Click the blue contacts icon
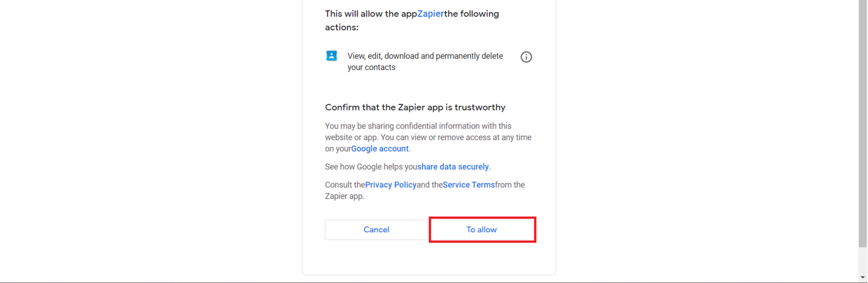 [331, 56]
